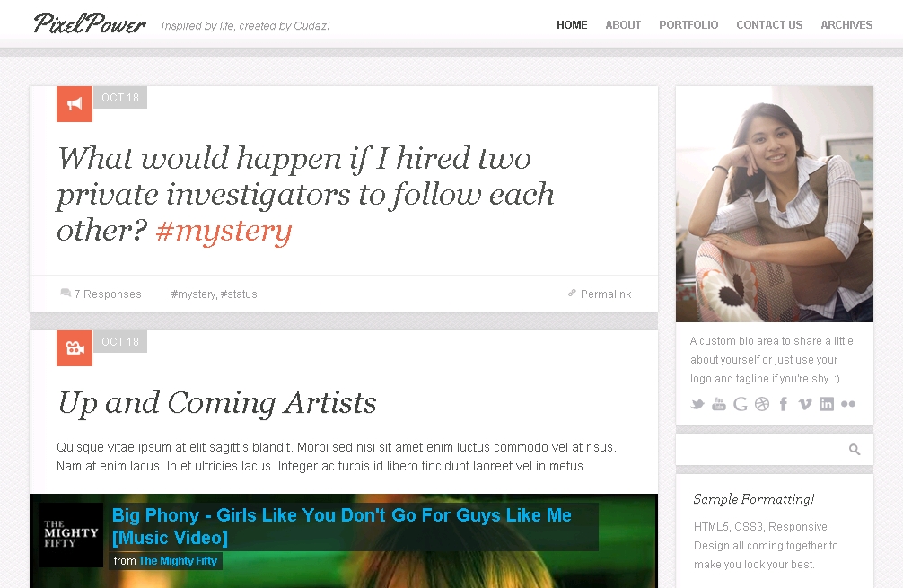903x588 pixels.
Task: Navigate to Portfolio in top menu
Action: [x=688, y=25]
